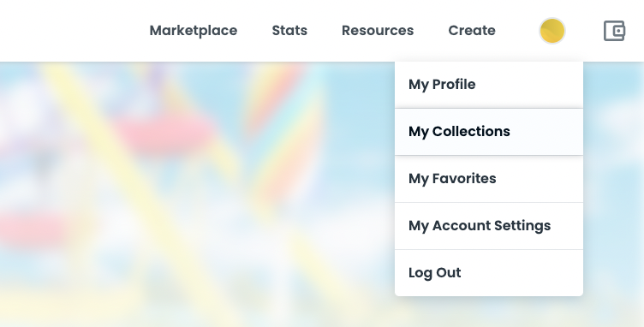Click the yellow profile avatar circle

tap(552, 31)
